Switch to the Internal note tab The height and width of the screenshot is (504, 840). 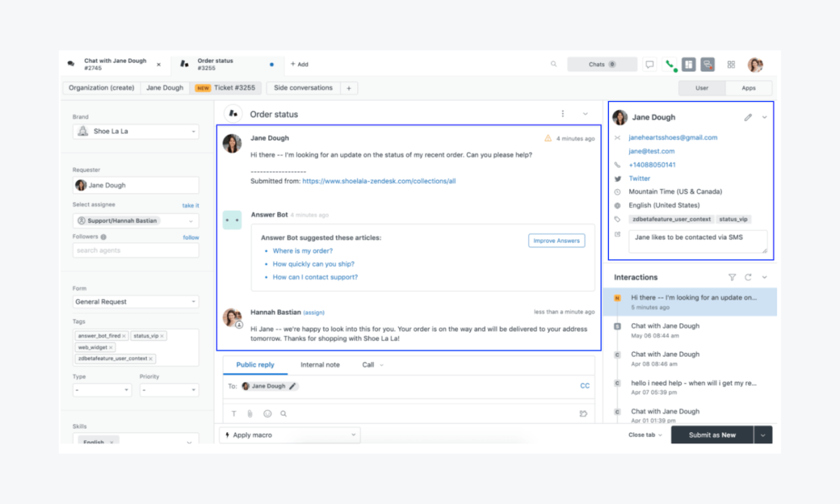(320, 365)
